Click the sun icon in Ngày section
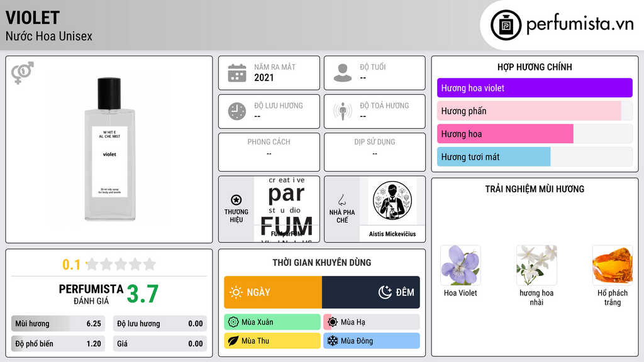This screenshot has height=362, width=644. click(236, 292)
